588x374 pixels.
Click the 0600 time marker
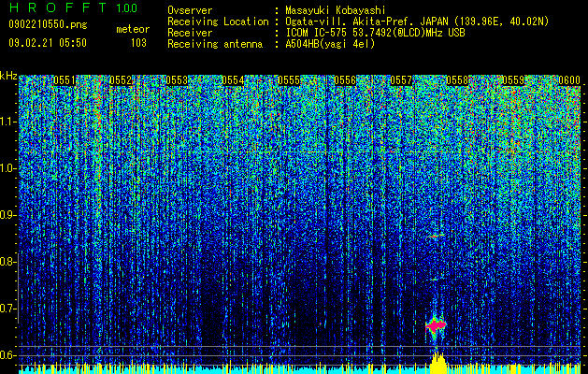click(x=569, y=80)
